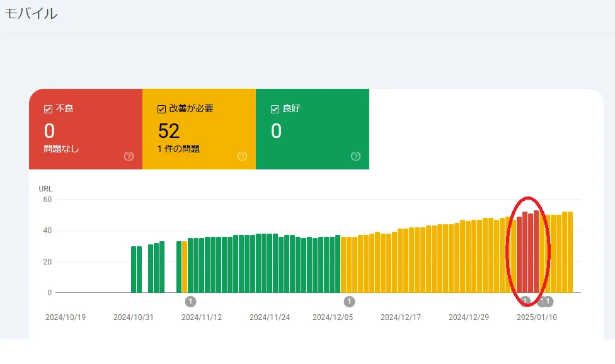Click the モバイル heading
This screenshot has width=615, height=364.
(x=31, y=14)
